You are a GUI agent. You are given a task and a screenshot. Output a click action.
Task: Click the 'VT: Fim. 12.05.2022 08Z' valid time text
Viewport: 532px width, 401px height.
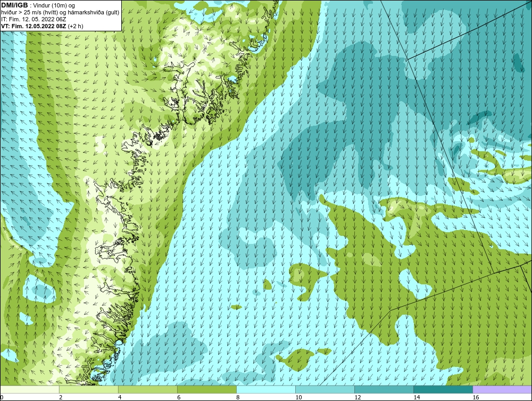34,26
